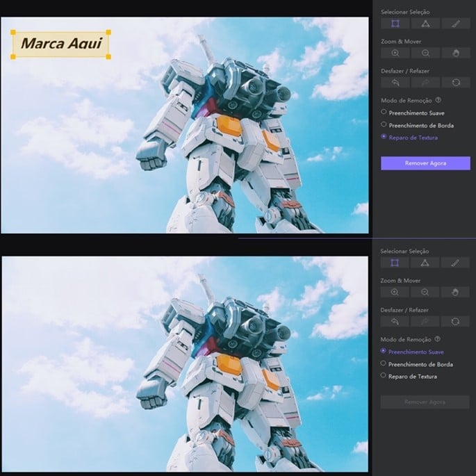
Task: Activate the hand move tool in upper panel
Action: pyautogui.click(x=456, y=53)
